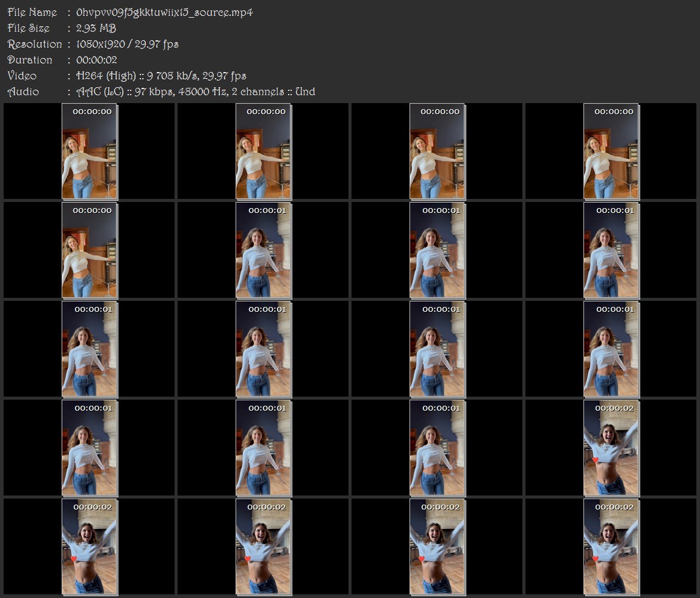
Task: Select second-row second-column 00:00:01 thumbnail
Action: (x=264, y=250)
